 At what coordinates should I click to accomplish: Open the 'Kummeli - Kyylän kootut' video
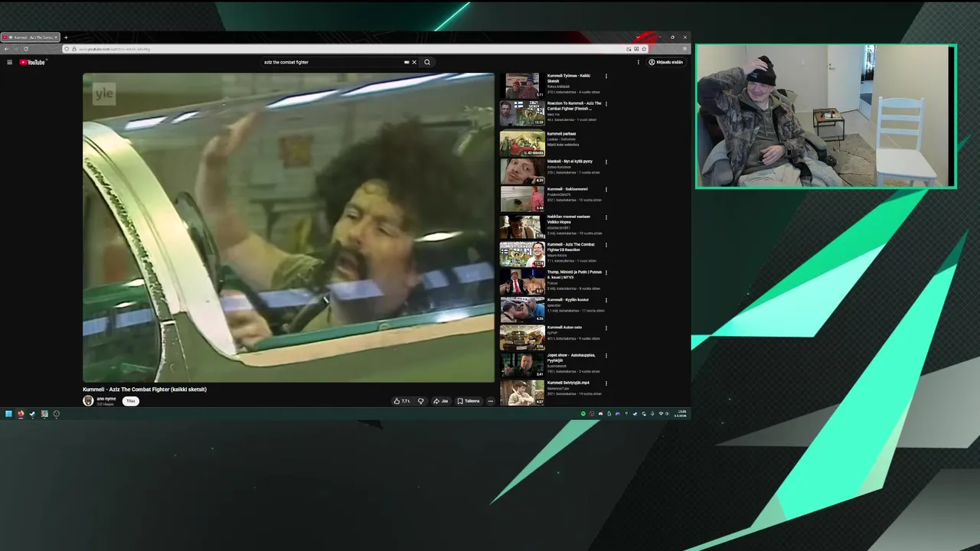568,299
